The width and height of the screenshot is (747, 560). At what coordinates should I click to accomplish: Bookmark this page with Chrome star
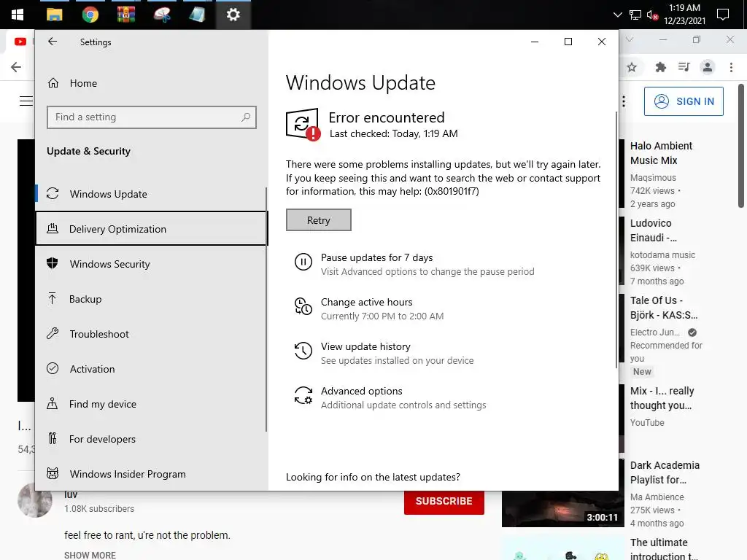coord(632,67)
